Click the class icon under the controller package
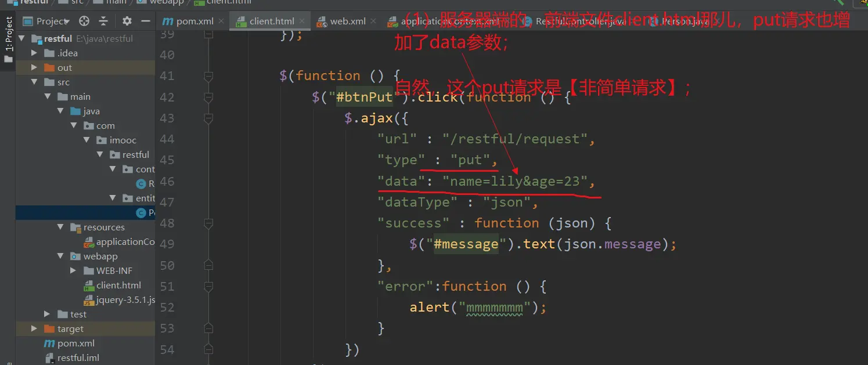This screenshot has height=365, width=868. point(141,184)
